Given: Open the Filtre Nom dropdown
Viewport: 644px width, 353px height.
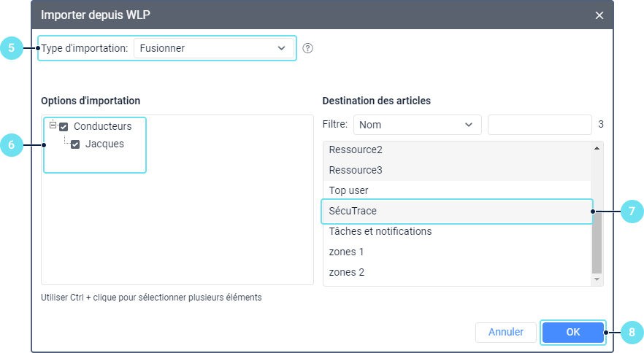Looking at the screenshot, I should (417, 125).
